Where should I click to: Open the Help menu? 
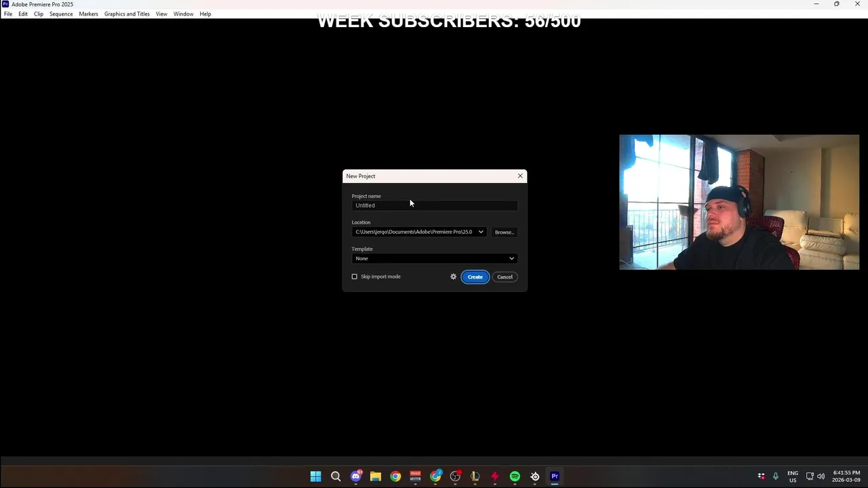point(205,14)
